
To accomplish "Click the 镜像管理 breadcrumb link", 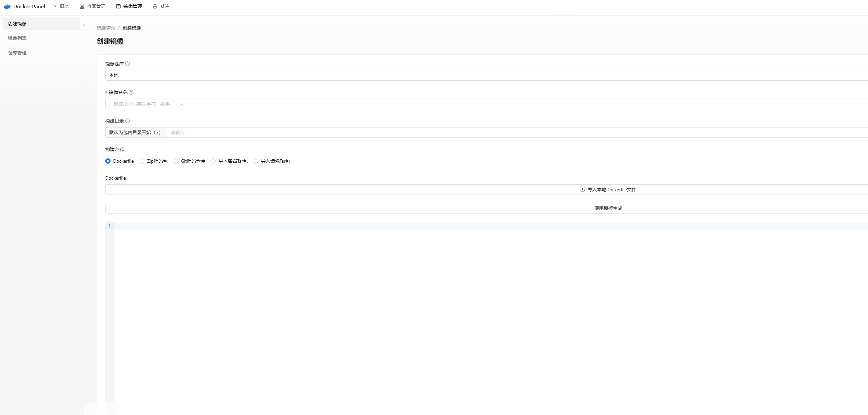I will (106, 28).
